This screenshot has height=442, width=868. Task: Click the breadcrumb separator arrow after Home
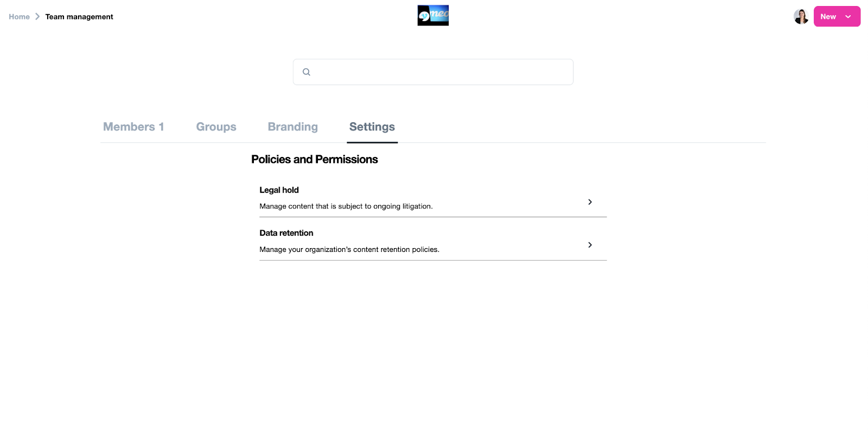click(x=37, y=17)
